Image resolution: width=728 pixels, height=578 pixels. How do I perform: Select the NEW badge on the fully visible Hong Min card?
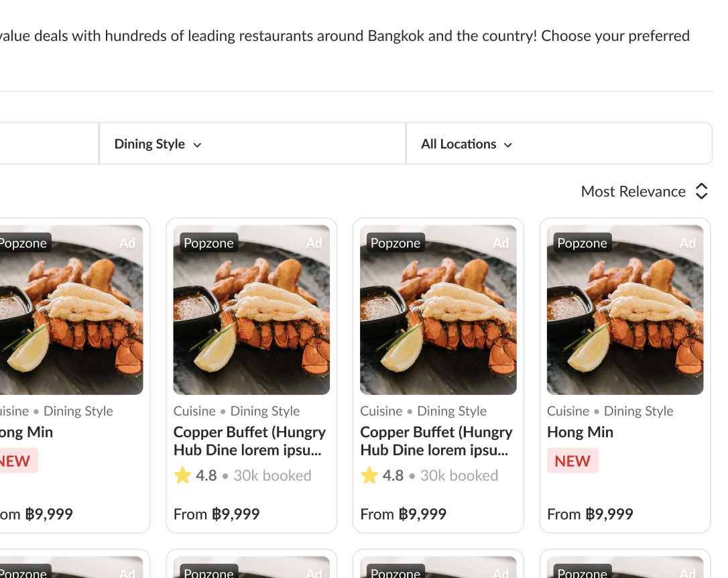[x=572, y=461]
